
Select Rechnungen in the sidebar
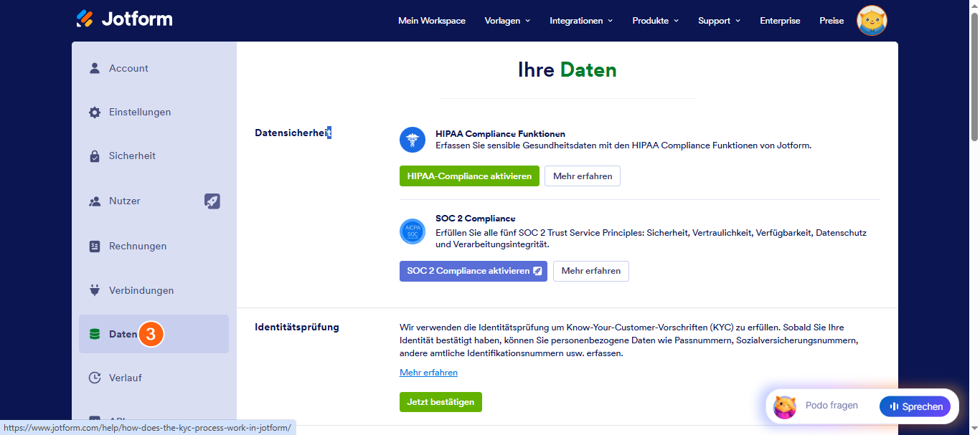point(154,246)
